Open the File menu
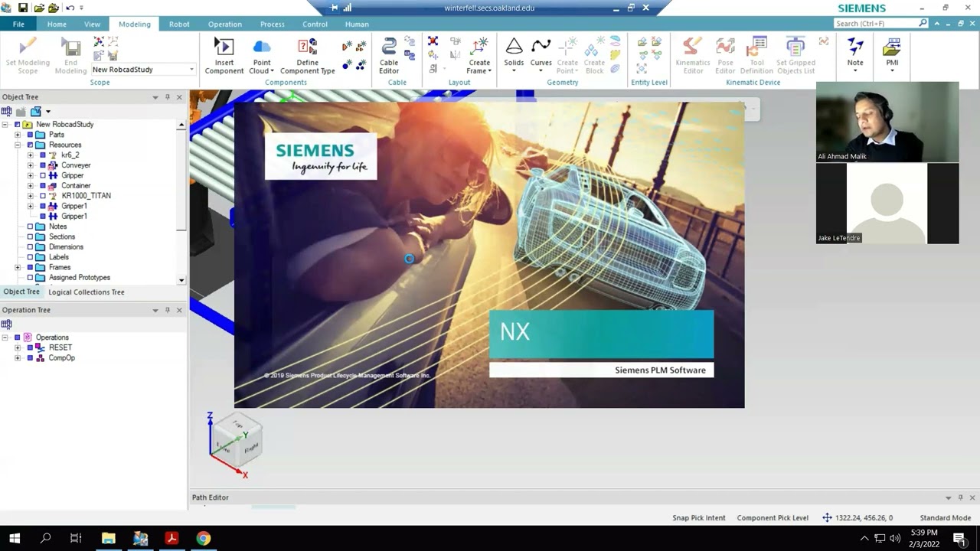Viewport: 980px width, 551px height. 18,24
